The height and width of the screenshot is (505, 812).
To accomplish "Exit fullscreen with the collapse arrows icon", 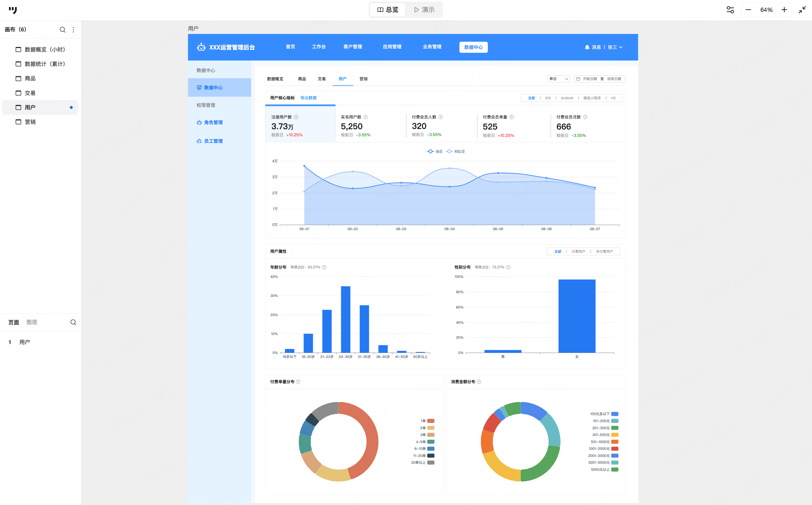I will [x=802, y=10].
